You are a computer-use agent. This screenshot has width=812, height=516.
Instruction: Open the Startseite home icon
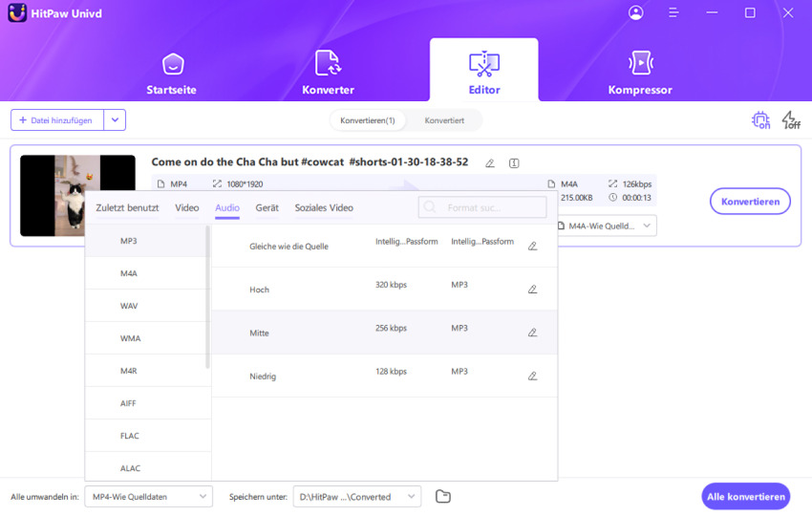tap(172, 65)
